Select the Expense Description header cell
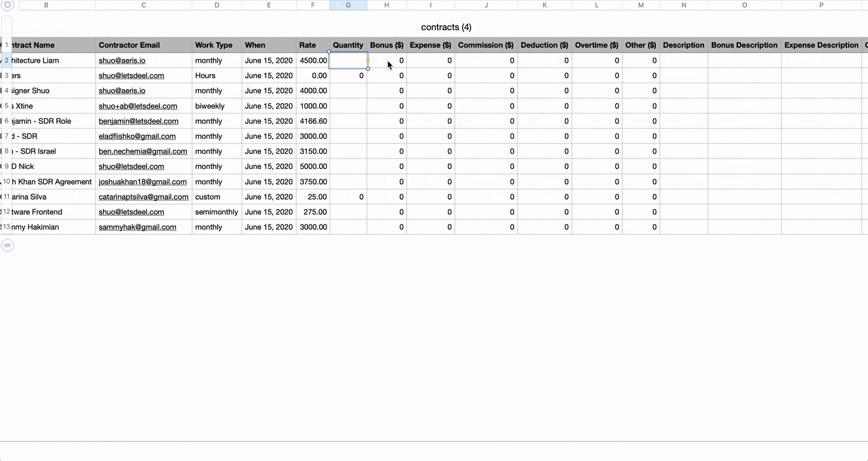The height and width of the screenshot is (461, 868). (x=821, y=45)
